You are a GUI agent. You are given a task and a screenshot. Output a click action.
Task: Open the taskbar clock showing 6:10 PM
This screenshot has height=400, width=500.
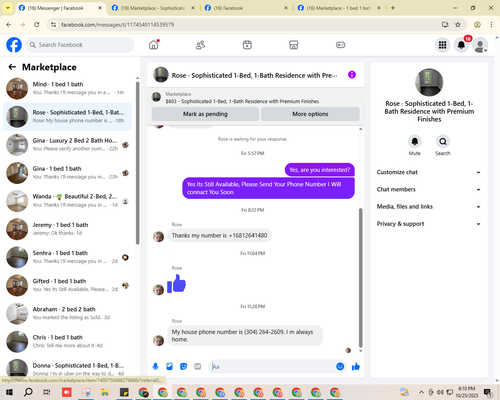pos(467,392)
